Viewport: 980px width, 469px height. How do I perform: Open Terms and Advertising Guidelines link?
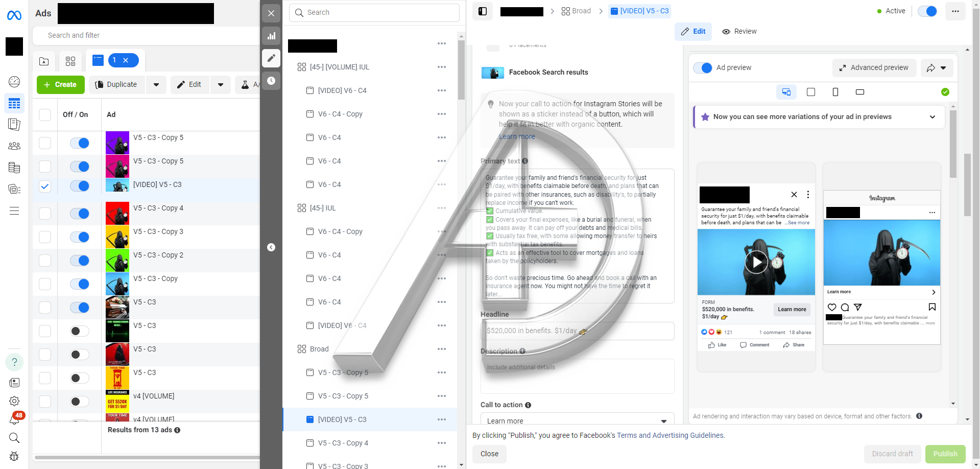click(670, 435)
